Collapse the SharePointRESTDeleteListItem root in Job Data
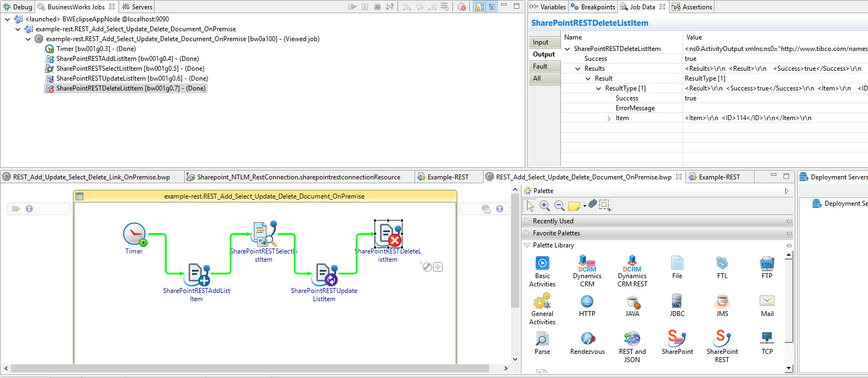Screen dimensions: 868x378 click(x=567, y=49)
